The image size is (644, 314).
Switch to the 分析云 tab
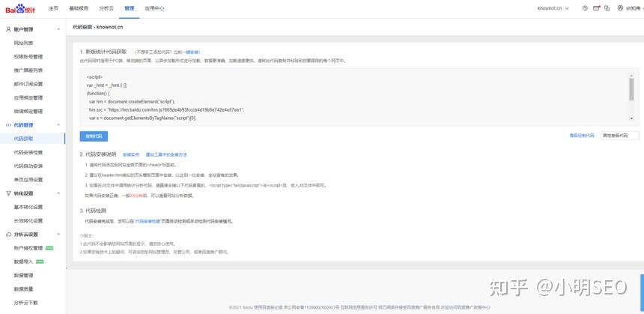[106, 8]
